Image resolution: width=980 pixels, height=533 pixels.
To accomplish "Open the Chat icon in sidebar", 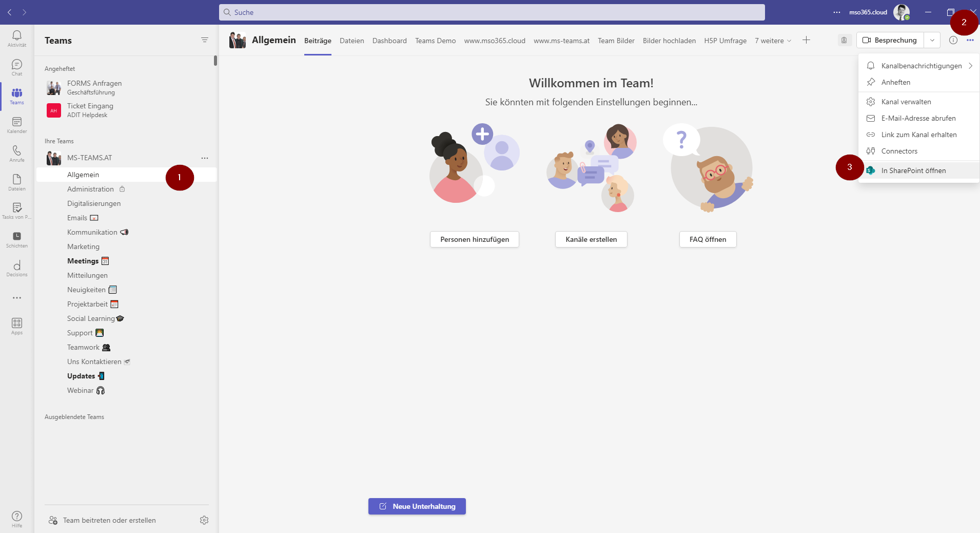I will point(17,67).
